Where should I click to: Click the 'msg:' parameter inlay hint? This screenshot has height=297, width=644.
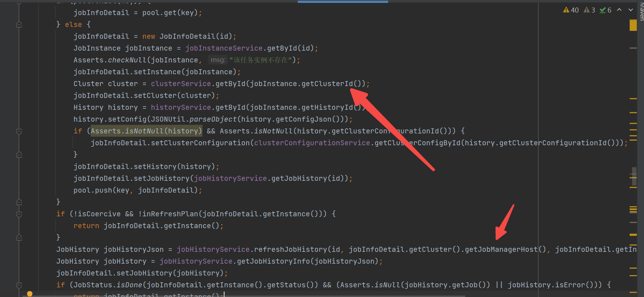[x=218, y=60]
